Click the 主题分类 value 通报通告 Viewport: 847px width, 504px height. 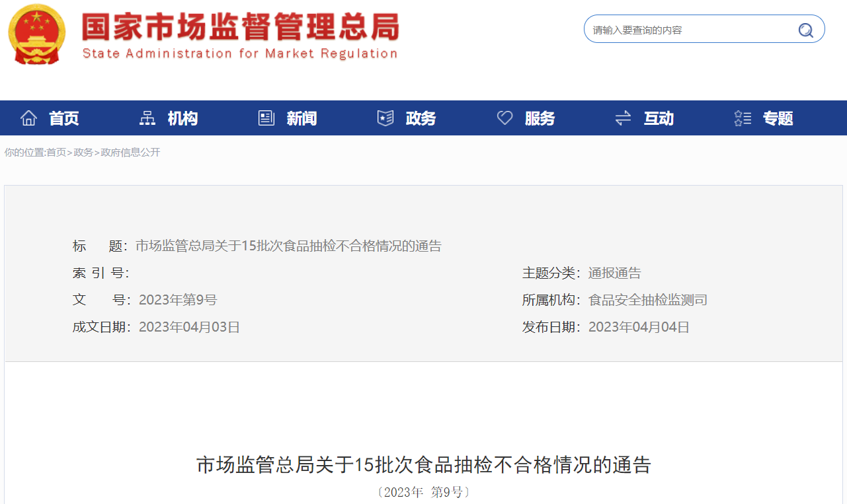[x=615, y=273]
